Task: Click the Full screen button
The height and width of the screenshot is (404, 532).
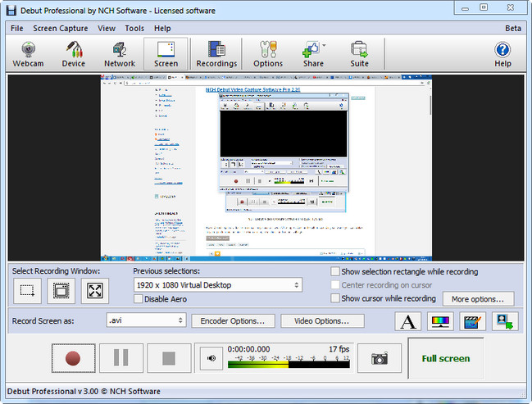Action: [446, 358]
